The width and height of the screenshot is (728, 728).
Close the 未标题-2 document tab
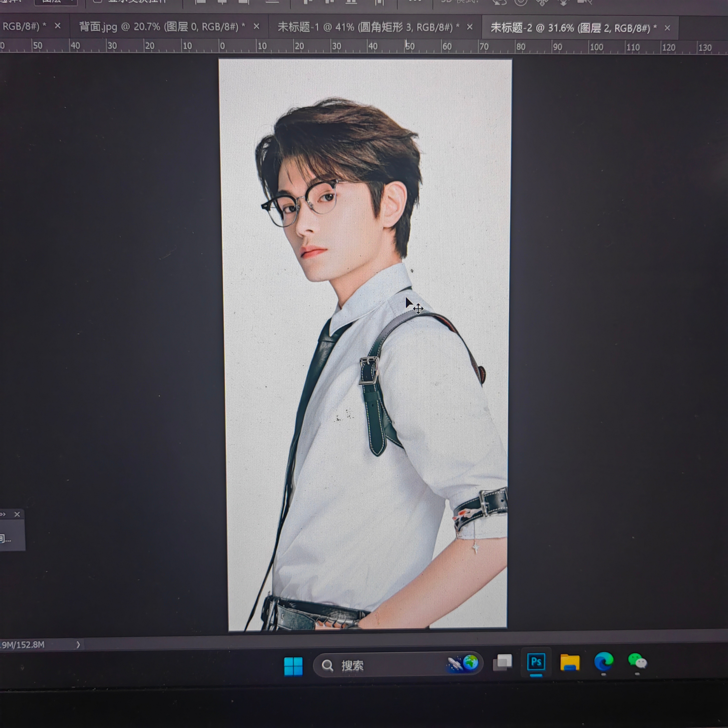667,28
